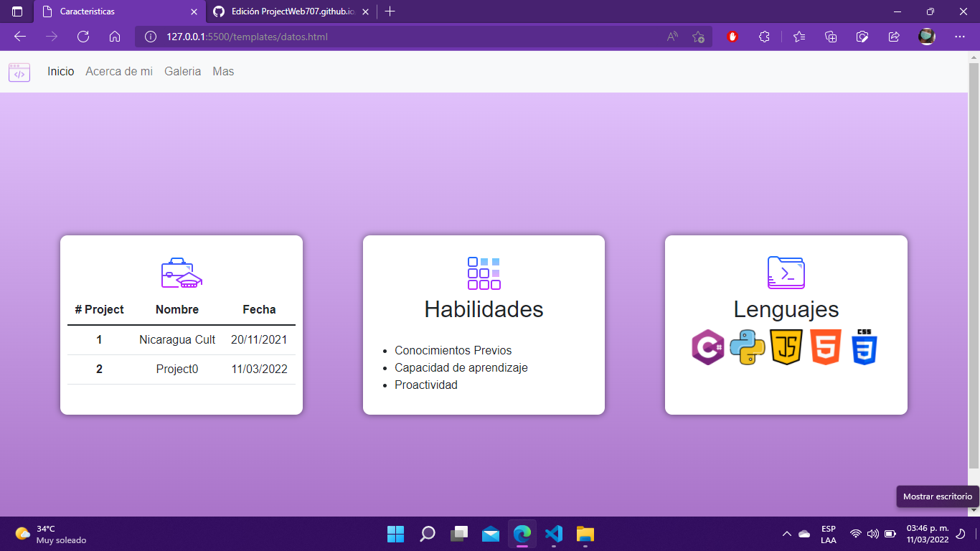Click the address bar URL field

point(423,37)
